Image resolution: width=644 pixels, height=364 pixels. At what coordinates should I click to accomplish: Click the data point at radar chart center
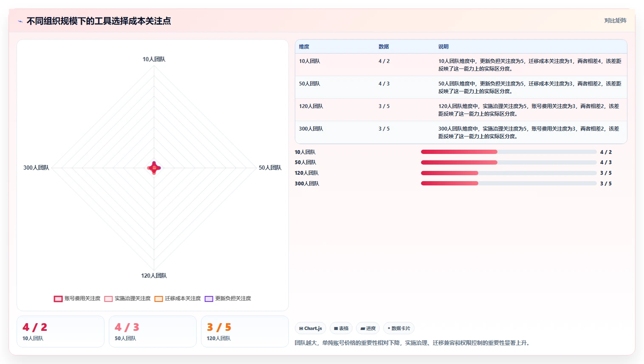pyautogui.click(x=154, y=168)
